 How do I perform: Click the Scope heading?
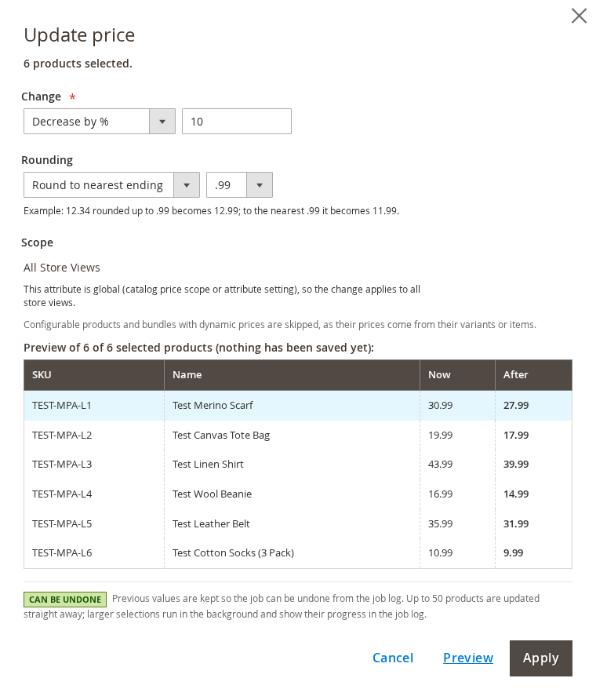tap(37, 242)
